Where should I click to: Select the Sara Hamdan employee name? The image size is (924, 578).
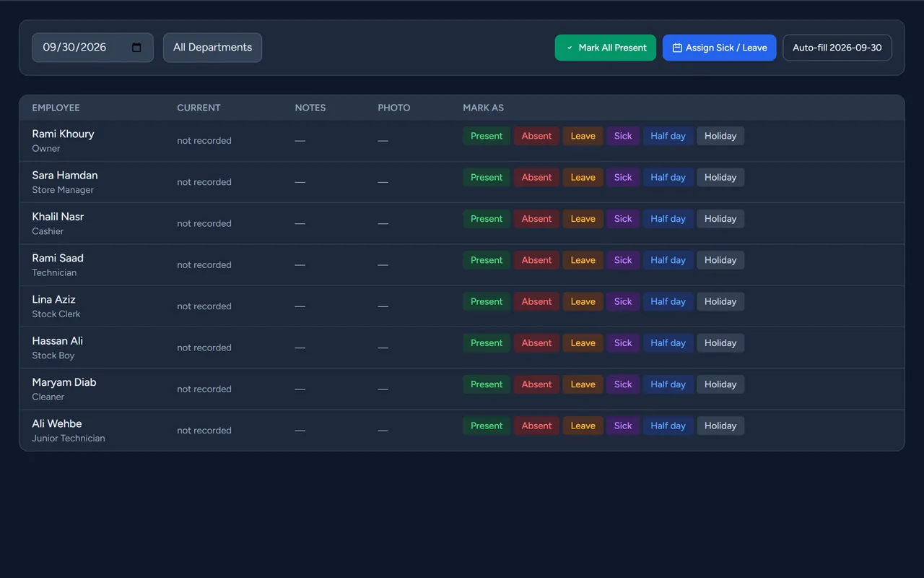click(65, 175)
